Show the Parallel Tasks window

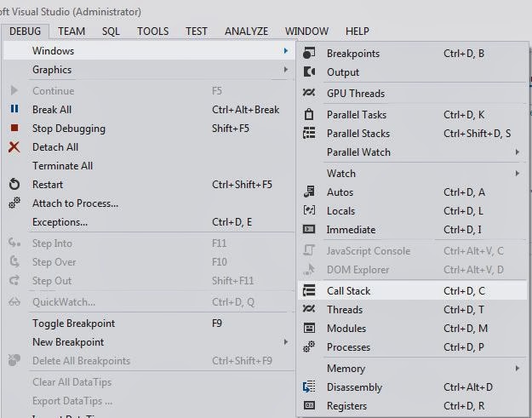[412, 114]
